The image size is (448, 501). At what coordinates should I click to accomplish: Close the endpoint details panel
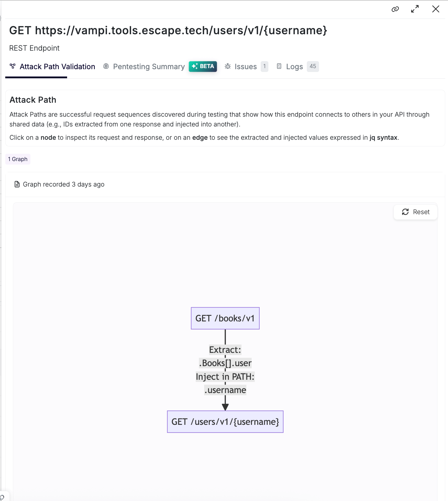click(x=435, y=9)
